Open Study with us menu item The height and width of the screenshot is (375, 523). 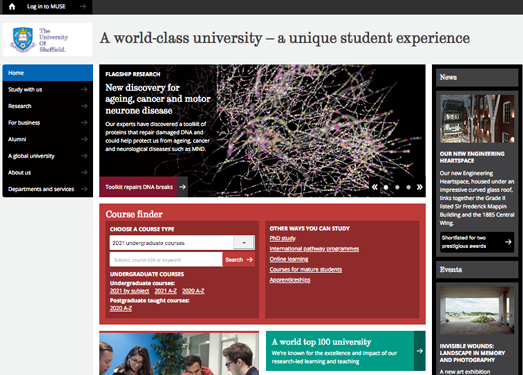25,89
